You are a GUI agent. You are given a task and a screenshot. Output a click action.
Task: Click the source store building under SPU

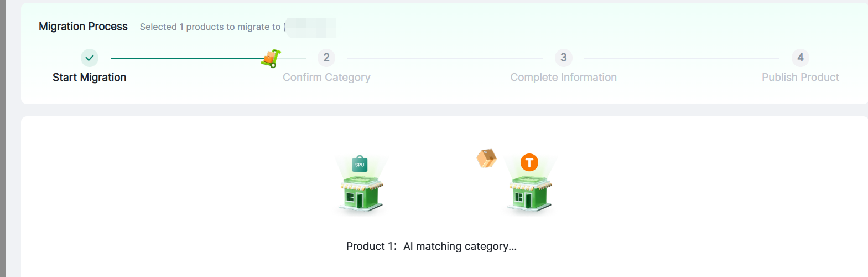(360, 194)
